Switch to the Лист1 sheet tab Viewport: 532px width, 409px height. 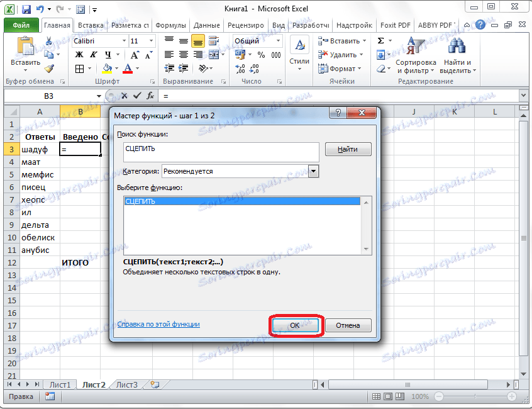(x=60, y=385)
